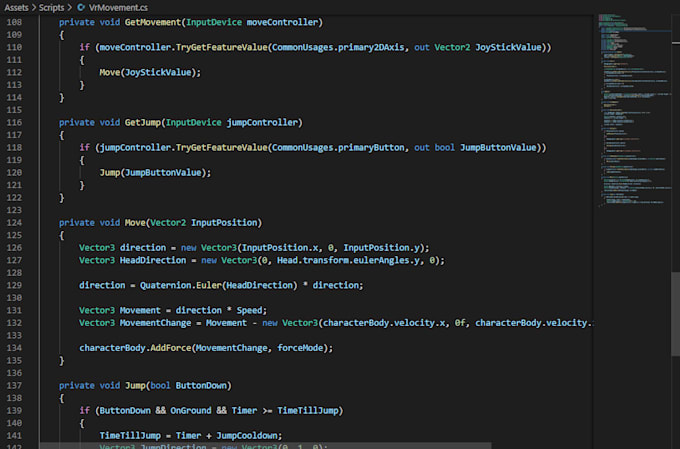Click the InputDevice type on line 108
This screenshot has height=449, width=680.
coord(214,22)
